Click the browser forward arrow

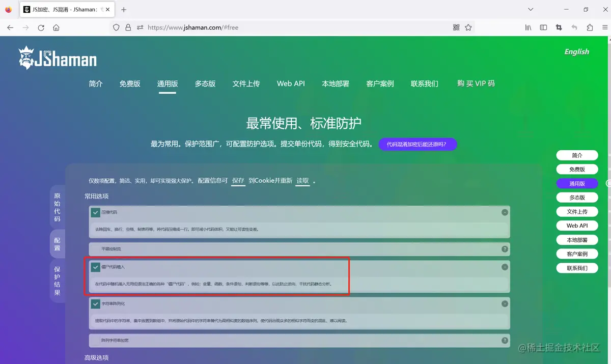tap(26, 27)
